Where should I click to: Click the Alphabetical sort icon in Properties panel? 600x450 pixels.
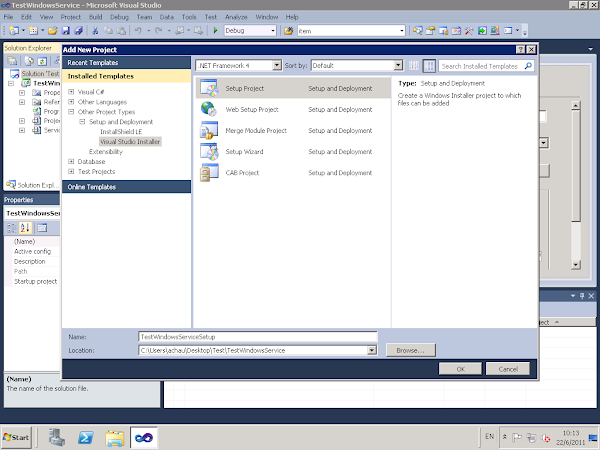[25, 228]
